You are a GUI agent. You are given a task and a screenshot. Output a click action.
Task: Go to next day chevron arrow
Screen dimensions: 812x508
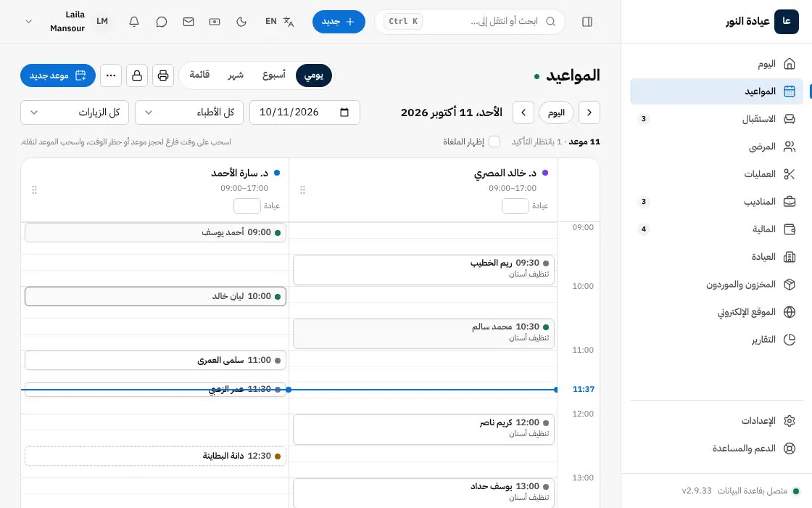pyautogui.click(x=523, y=112)
